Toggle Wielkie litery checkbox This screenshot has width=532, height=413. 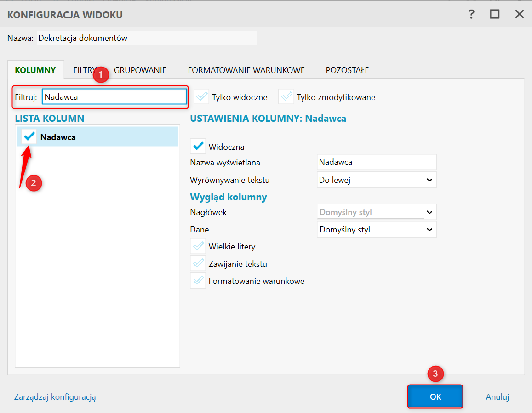pyautogui.click(x=198, y=247)
